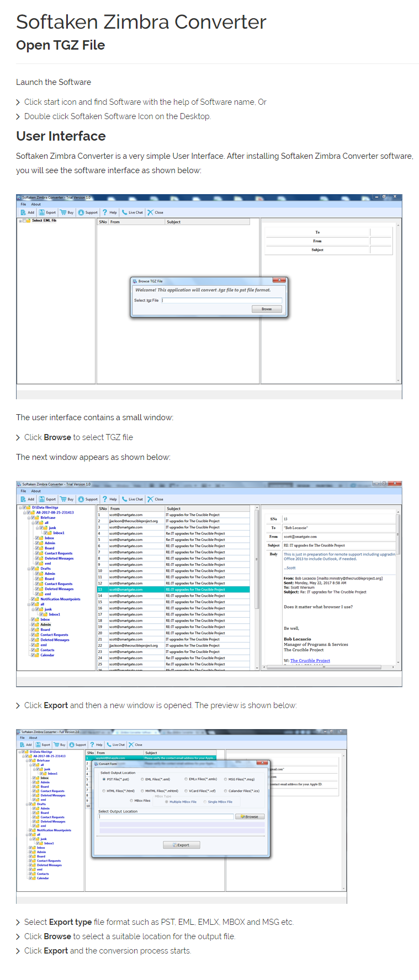Screen dimensions: 419x980
Task: Select Calander Files(*.ics) radio button
Action: point(226,791)
